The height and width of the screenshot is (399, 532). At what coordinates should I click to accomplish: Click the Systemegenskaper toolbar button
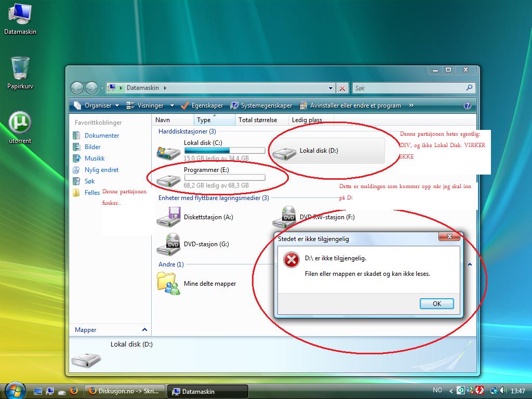pyautogui.click(x=261, y=105)
